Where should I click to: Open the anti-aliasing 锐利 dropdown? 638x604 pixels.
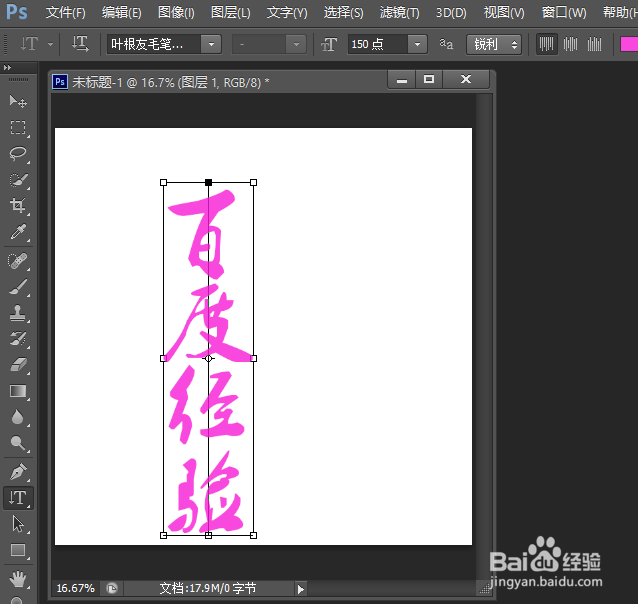click(494, 44)
